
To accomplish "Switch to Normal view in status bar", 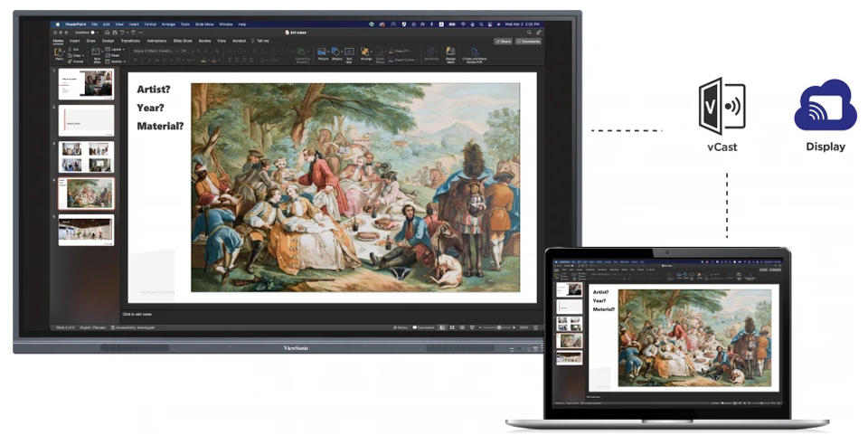I will tap(442, 327).
